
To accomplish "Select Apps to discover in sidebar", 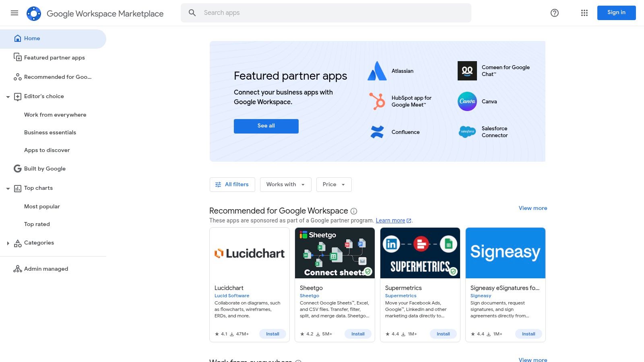I will (x=47, y=150).
